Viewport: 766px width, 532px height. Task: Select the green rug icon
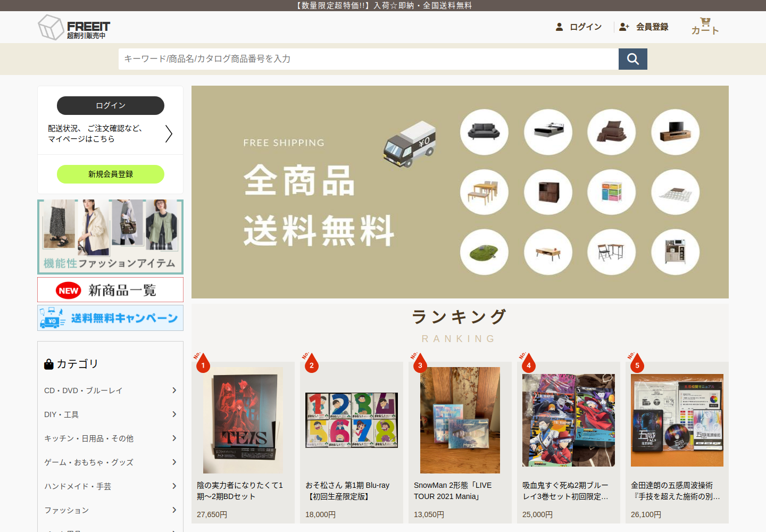(484, 252)
